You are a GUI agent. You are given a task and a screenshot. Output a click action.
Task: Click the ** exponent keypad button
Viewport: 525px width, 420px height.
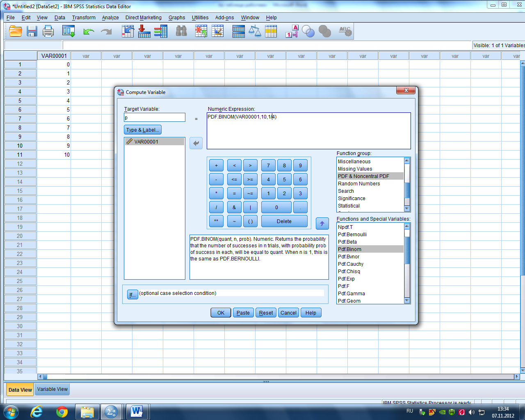(216, 221)
